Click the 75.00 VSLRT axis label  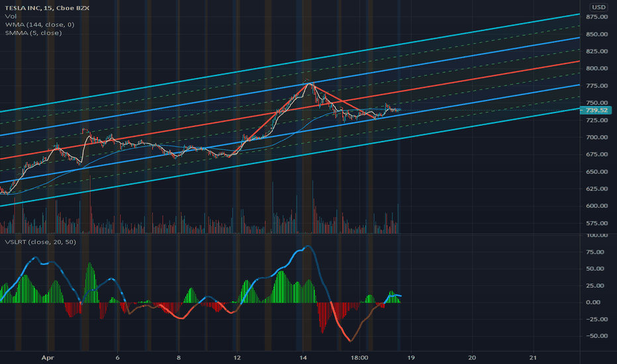pyautogui.click(x=595, y=252)
